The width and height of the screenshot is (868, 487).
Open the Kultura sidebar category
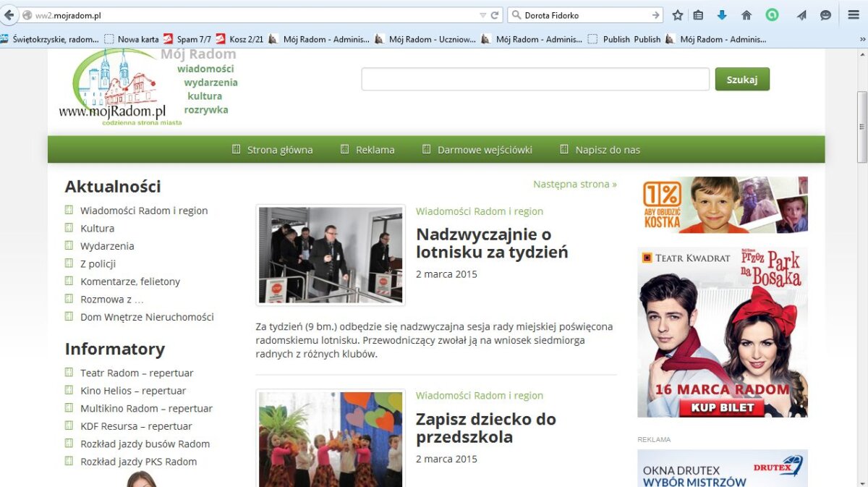97,228
